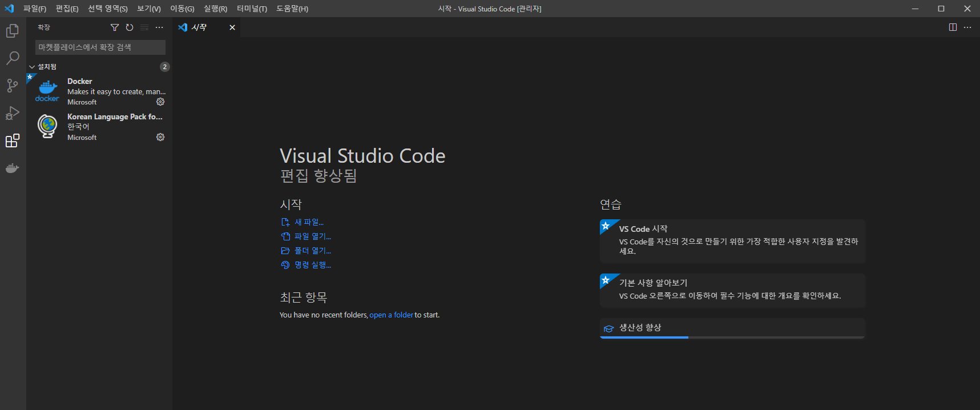This screenshot has height=410, width=980.
Task: Open the 기본 사항 알아보기 walkthrough card
Action: [x=733, y=290]
